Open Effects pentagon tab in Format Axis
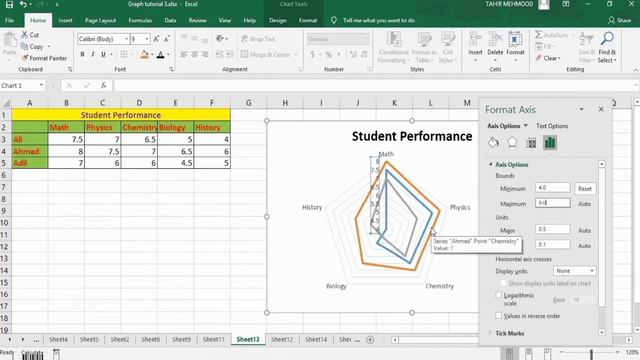 tap(512, 142)
